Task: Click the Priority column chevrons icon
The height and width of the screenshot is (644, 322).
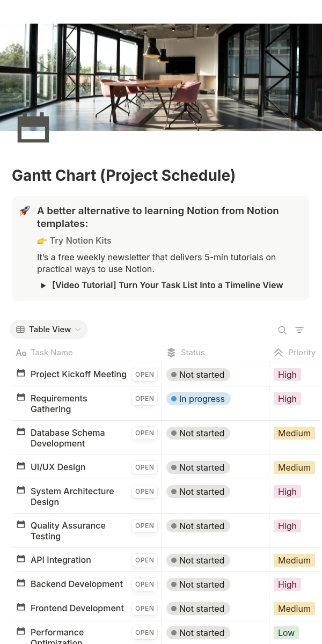Action: pyautogui.click(x=278, y=353)
